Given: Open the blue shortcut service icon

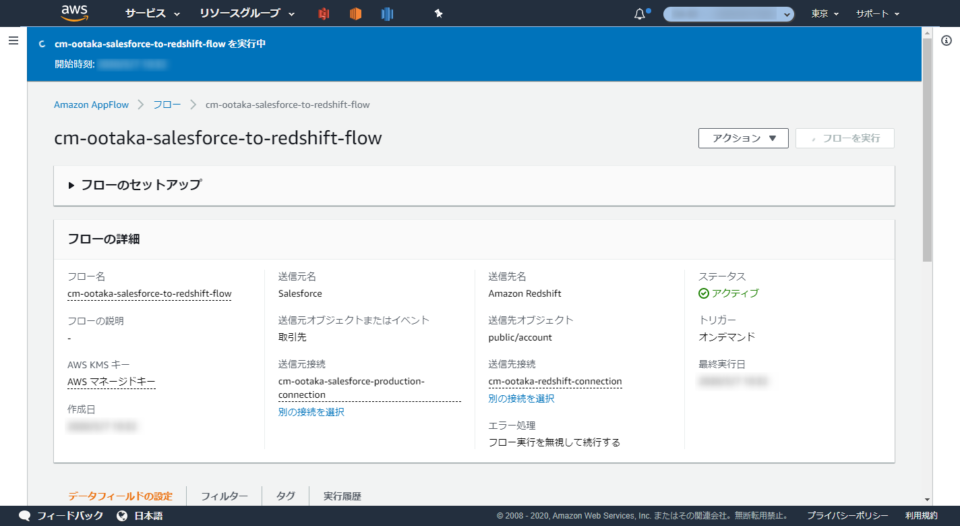Looking at the screenshot, I should [387, 13].
